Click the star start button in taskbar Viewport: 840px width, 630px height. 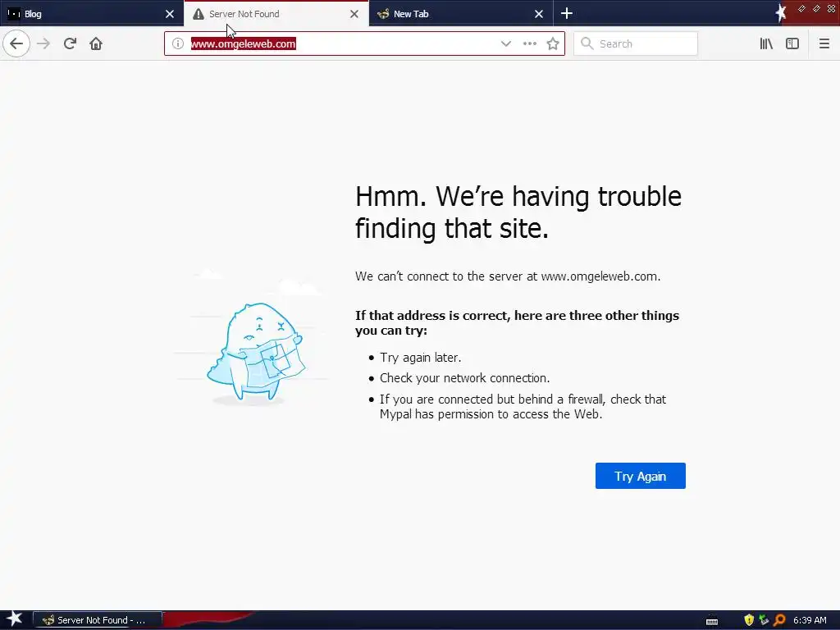[x=15, y=619]
